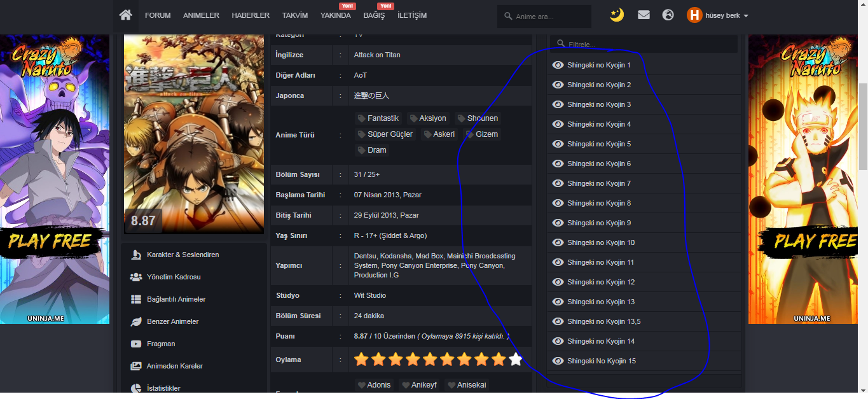Click the orange H user avatar
The image size is (868, 399).
click(x=694, y=15)
